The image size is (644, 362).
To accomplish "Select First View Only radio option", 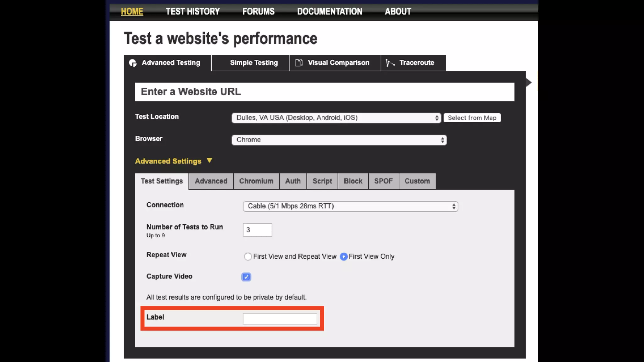I will point(344,256).
